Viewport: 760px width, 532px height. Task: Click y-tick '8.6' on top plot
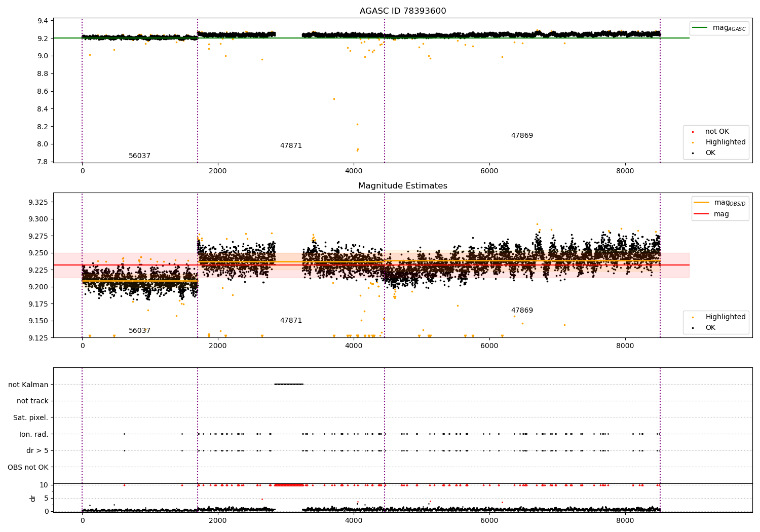point(43,91)
